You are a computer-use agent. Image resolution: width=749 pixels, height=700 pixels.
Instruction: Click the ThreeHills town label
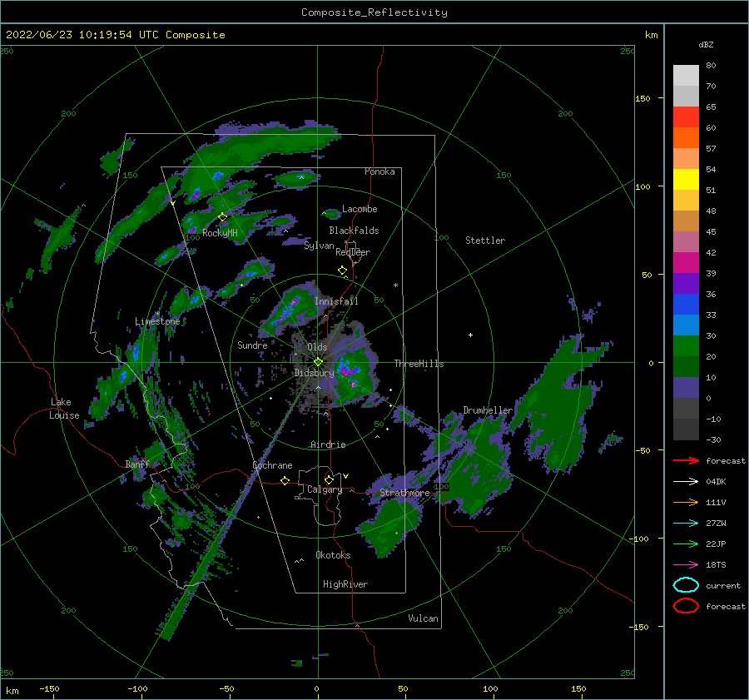point(419,364)
